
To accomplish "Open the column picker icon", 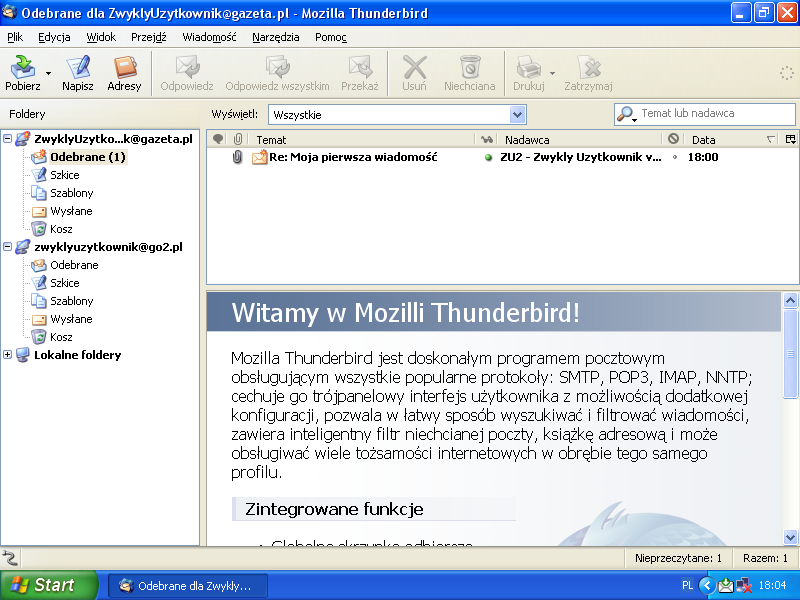I will point(790,139).
